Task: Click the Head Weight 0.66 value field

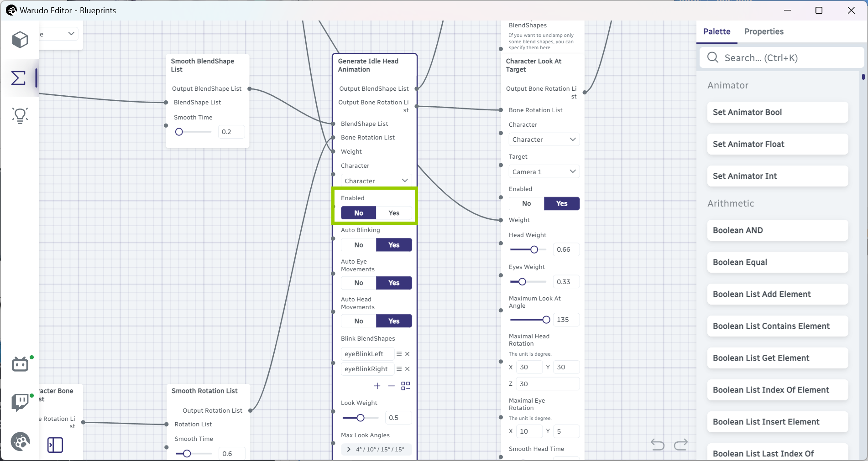Action: click(566, 249)
